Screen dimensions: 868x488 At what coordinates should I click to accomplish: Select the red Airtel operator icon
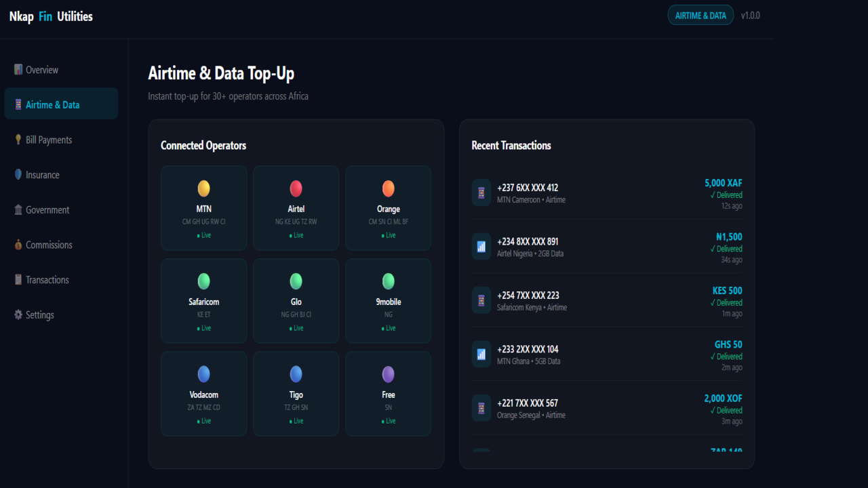click(x=296, y=188)
